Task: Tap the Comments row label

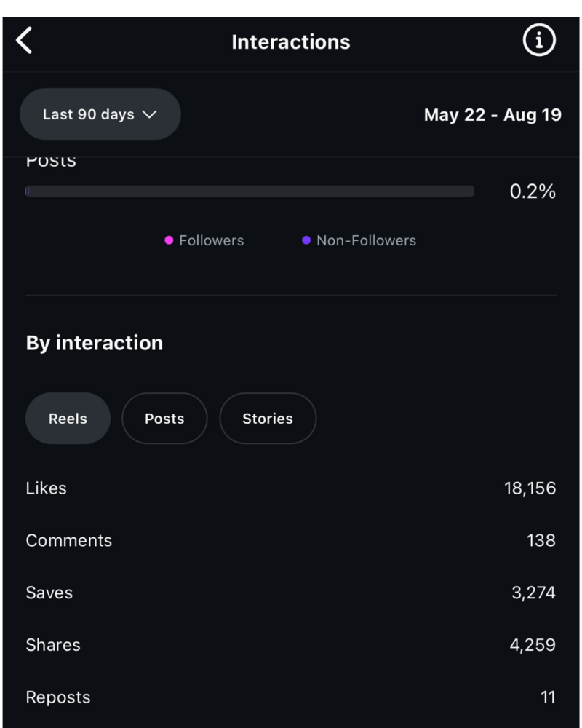Action: coord(69,541)
